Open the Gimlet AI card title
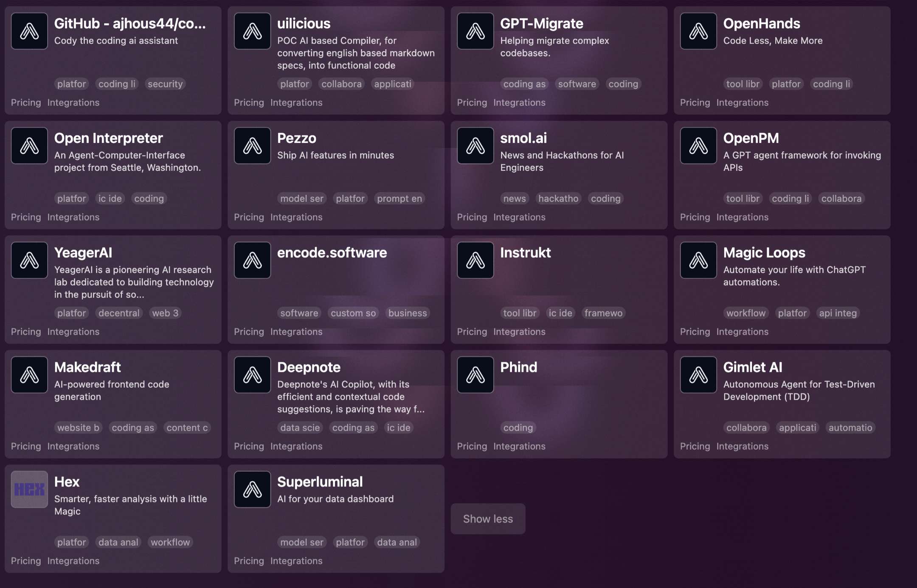The image size is (917, 588). [x=752, y=367]
